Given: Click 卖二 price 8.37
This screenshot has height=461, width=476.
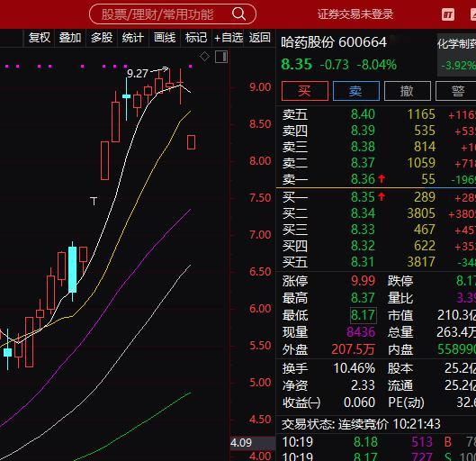Looking at the screenshot, I should pos(363,163).
